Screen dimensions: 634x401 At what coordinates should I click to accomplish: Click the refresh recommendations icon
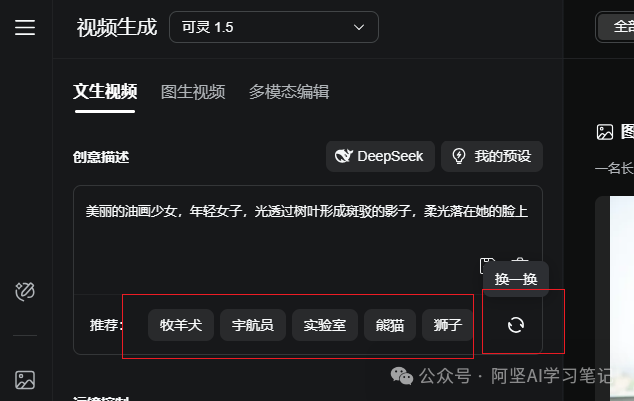tap(516, 325)
